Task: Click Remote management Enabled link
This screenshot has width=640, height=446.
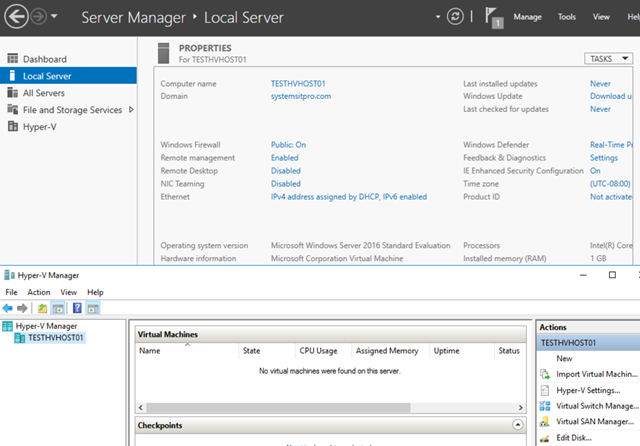Action: click(284, 158)
